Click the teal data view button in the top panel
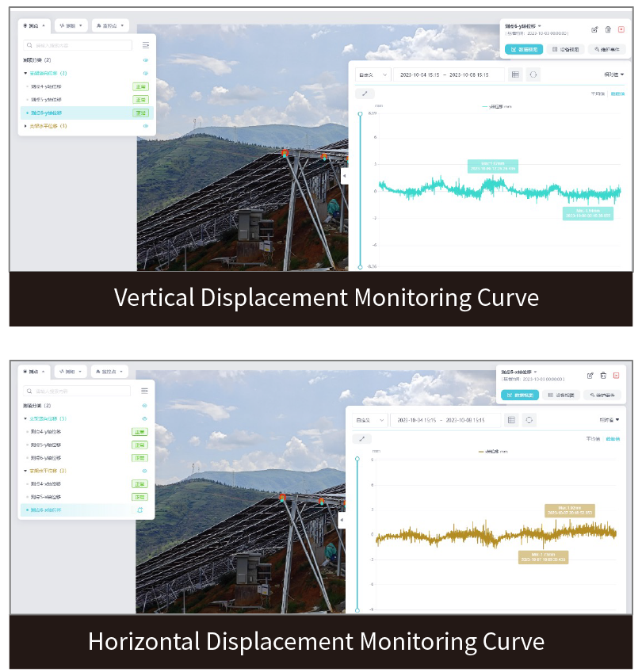This screenshot has width=642, height=672. 524,49
